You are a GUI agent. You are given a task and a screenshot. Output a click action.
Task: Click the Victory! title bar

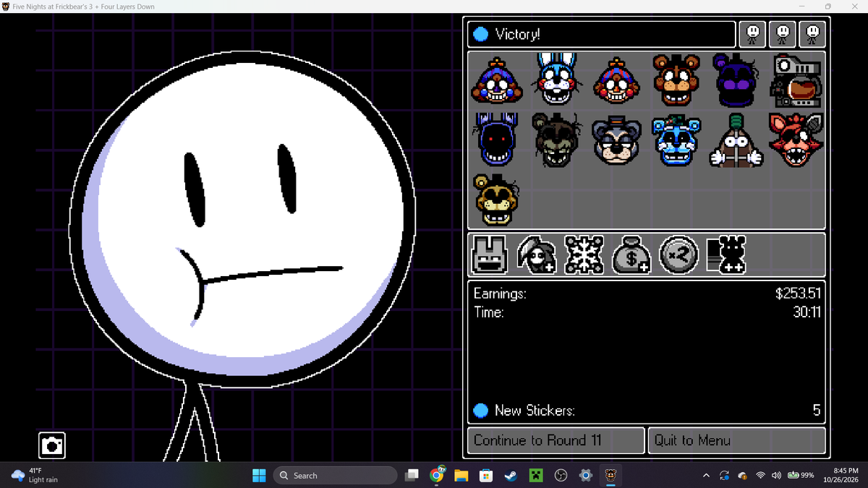point(602,34)
